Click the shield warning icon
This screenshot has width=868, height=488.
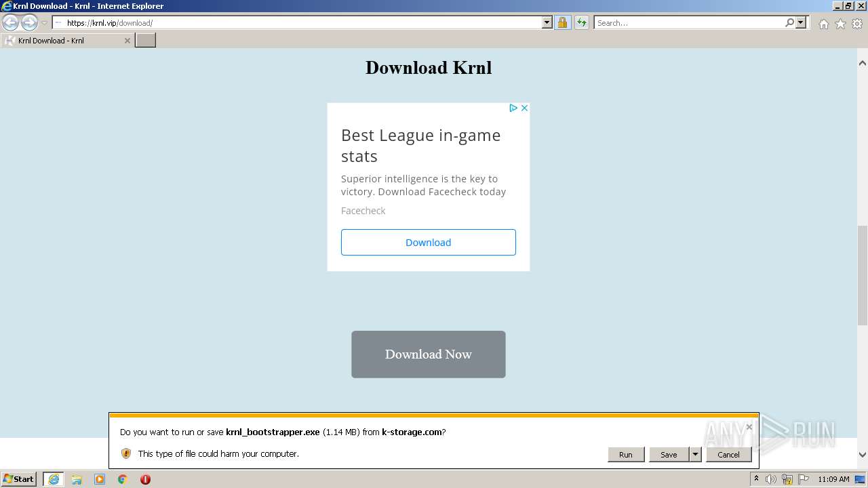coord(126,453)
